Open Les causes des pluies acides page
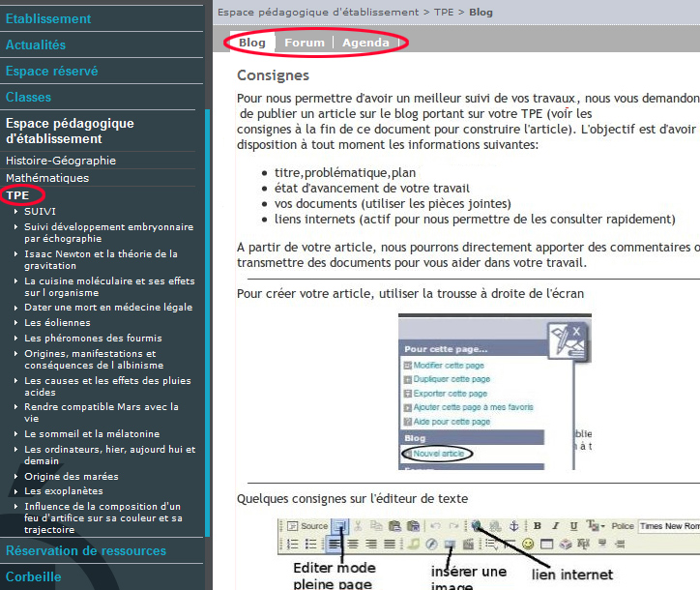 107,386
